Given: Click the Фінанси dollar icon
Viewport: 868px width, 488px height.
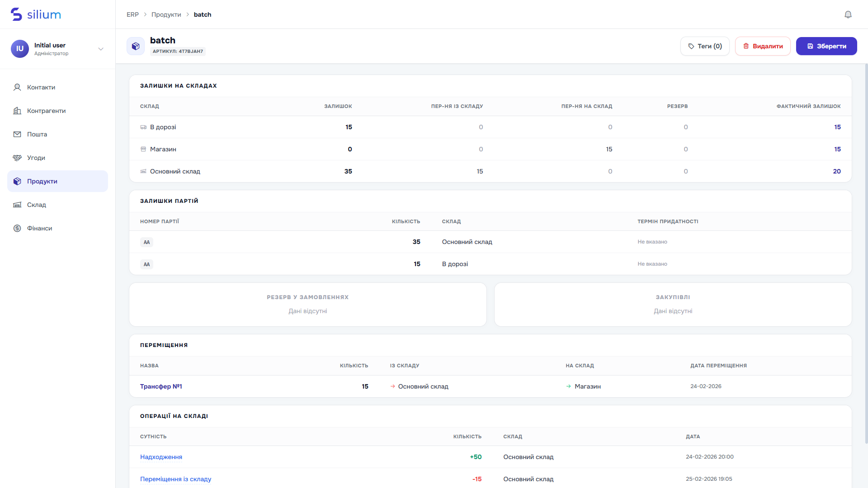Looking at the screenshot, I should (x=17, y=228).
